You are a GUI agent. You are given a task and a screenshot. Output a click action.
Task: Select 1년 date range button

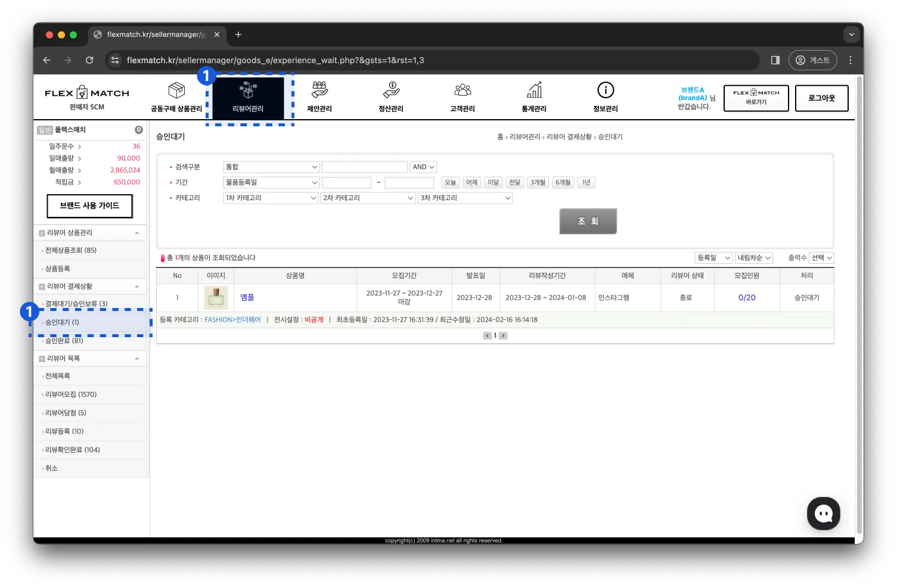tap(586, 182)
